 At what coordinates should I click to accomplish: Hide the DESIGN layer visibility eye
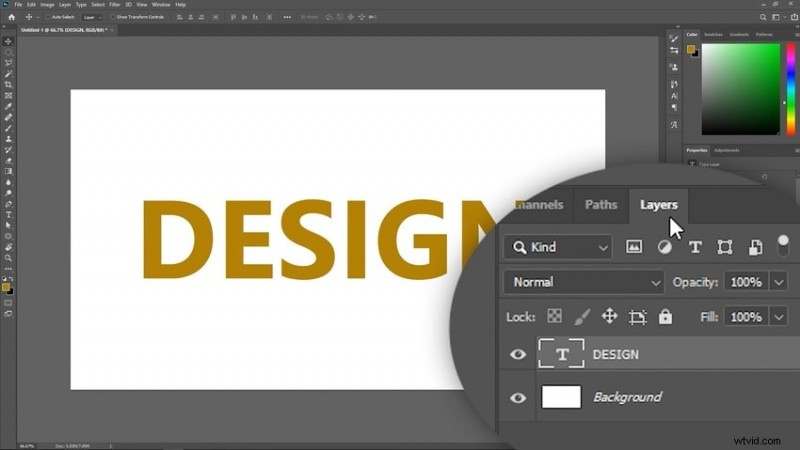click(518, 354)
